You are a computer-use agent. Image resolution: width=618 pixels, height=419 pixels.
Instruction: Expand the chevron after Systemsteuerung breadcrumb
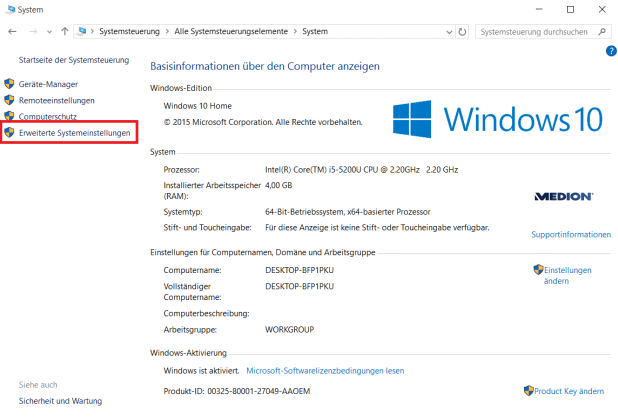pos(167,32)
